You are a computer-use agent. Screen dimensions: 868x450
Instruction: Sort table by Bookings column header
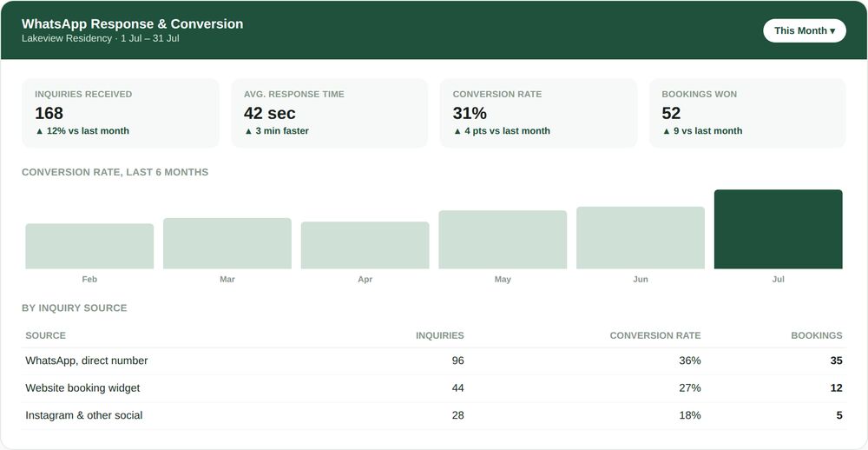817,335
